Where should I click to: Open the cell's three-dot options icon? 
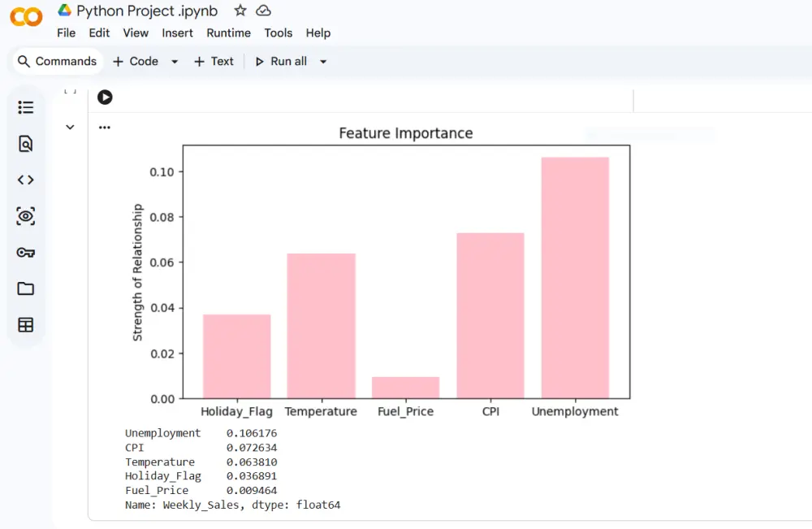104,127
